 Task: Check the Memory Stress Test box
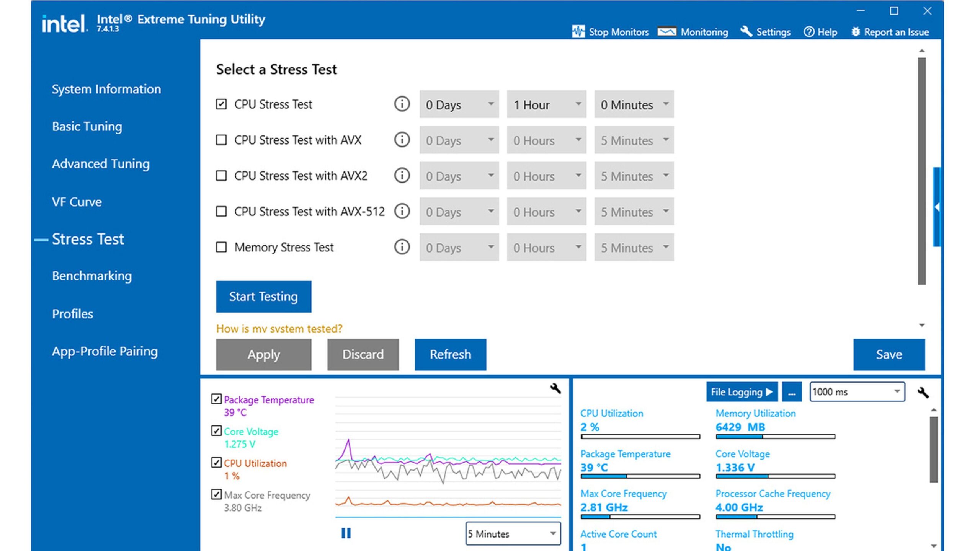click(x=221, y=247)
